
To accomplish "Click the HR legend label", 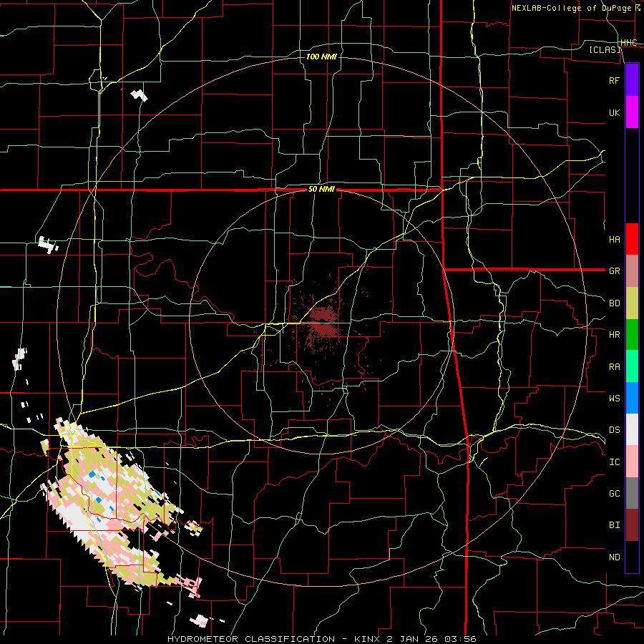I will (x=614, y=335).
